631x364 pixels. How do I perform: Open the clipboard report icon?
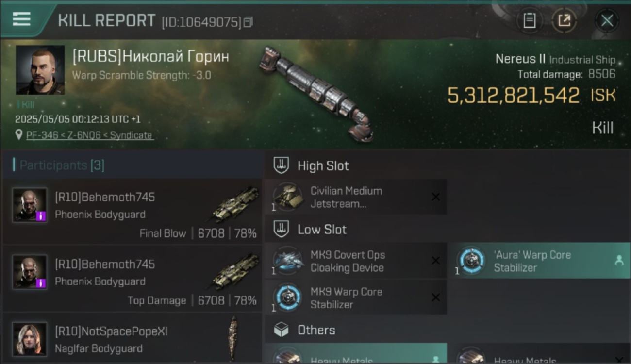[x=530, y=20]
